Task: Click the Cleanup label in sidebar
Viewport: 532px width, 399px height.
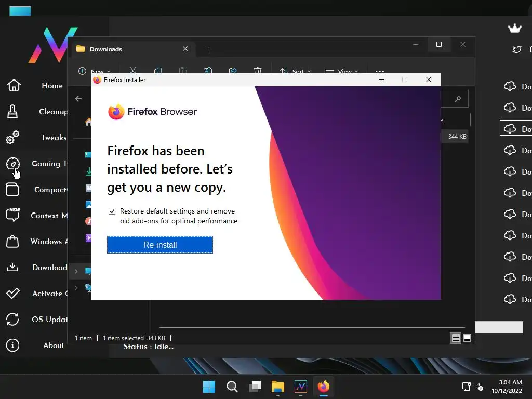Action: click(54, 112)
